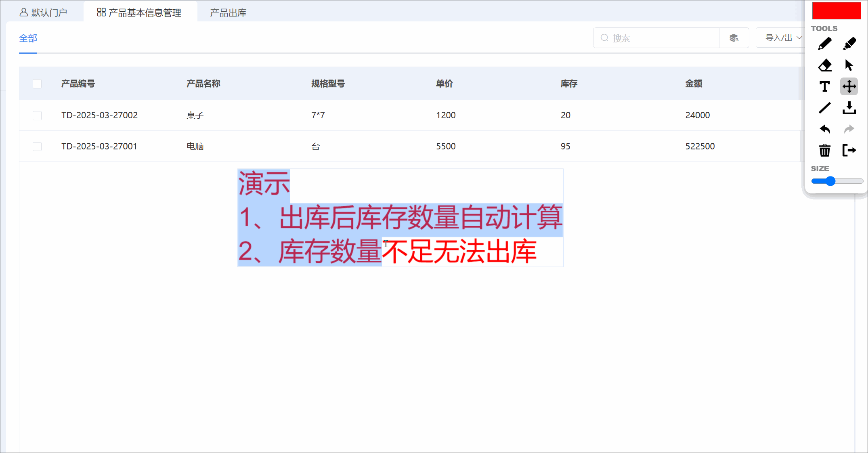
Task: Switch to the 默认门户 tab
Action: [x=44, y=13]
